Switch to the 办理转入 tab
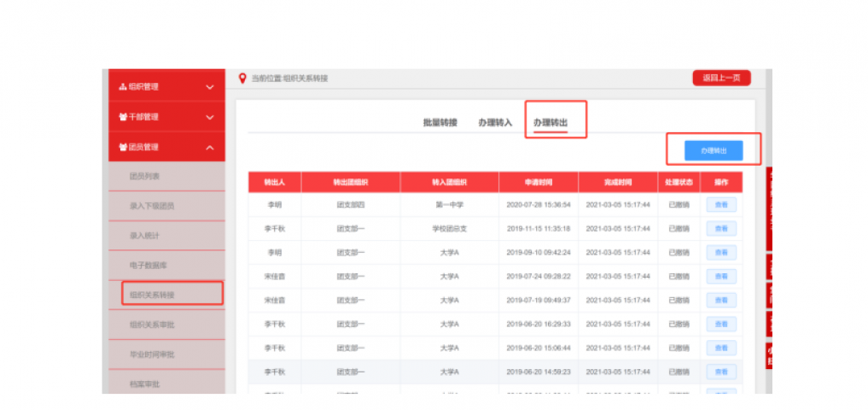Image resolution: width=868 pixels, height=410 pixels. click(495, 123)
